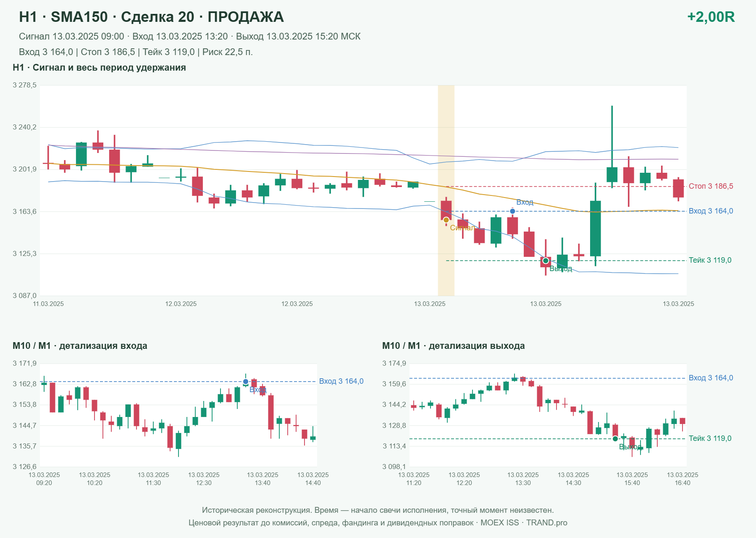Click the tall green candle with the highest wick
This screenshot has height=538, width=756.
pos(612,147)
